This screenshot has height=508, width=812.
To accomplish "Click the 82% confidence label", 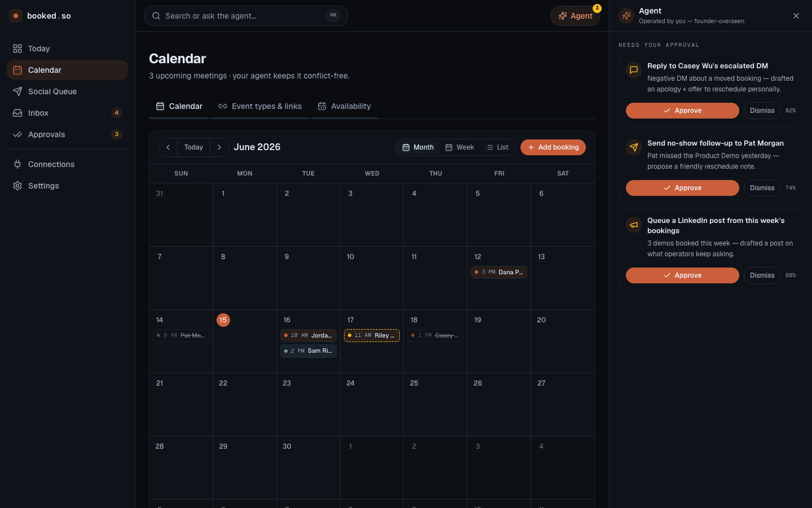I will [x=791, y=111].
